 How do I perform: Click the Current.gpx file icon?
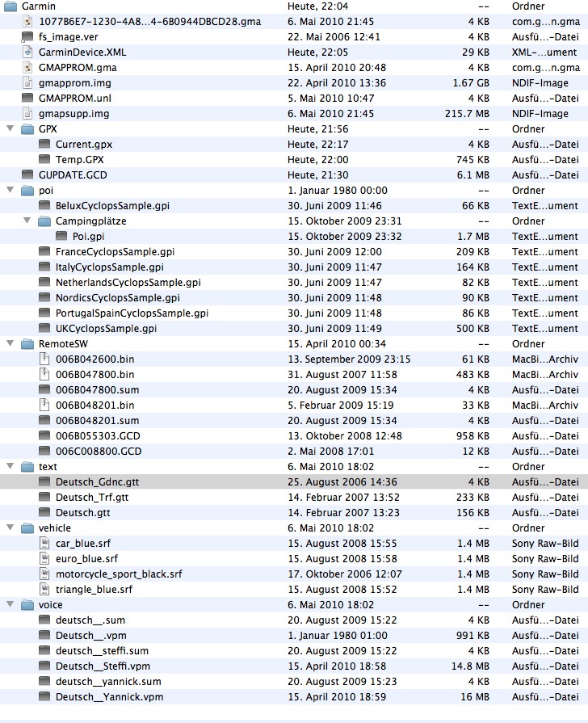point(44,144)
